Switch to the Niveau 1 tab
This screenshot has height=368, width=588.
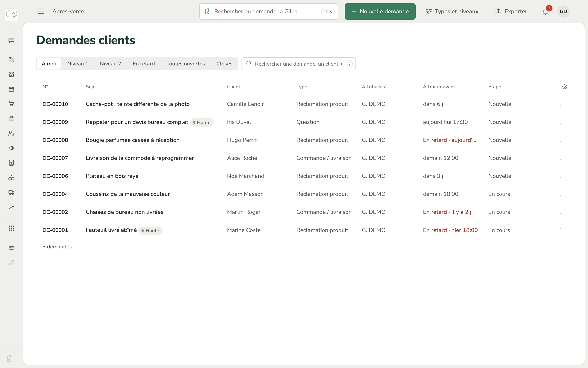pos(78,64)
